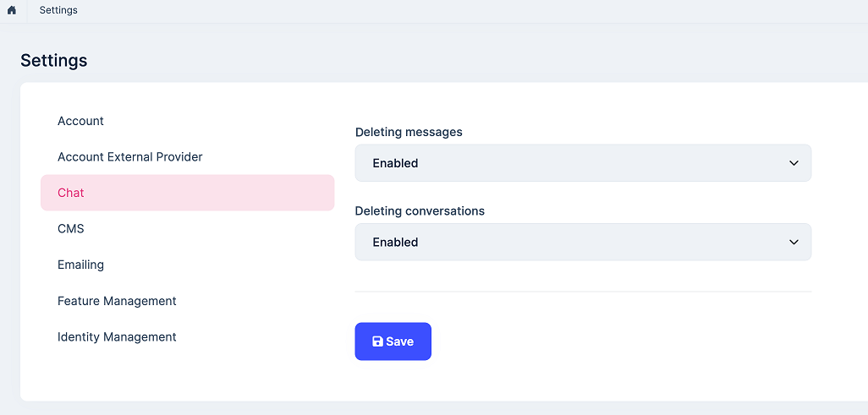Click the Deleting messages field label

tap(409, 132)
